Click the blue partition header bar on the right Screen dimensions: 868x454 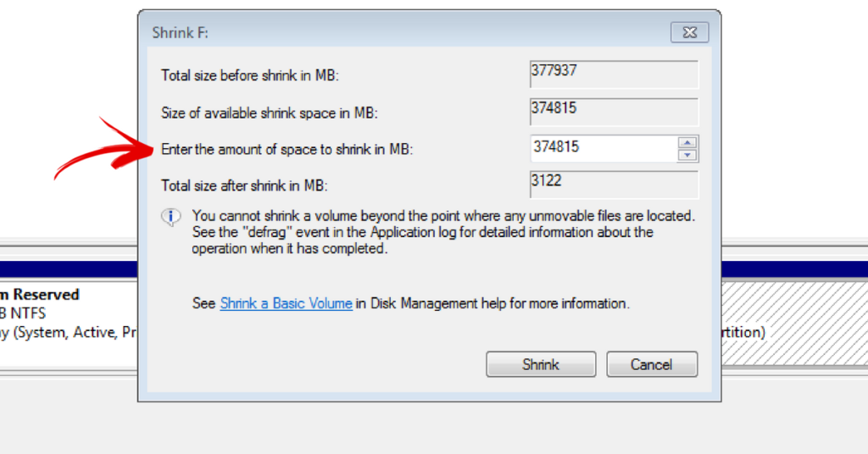point(794,269)
